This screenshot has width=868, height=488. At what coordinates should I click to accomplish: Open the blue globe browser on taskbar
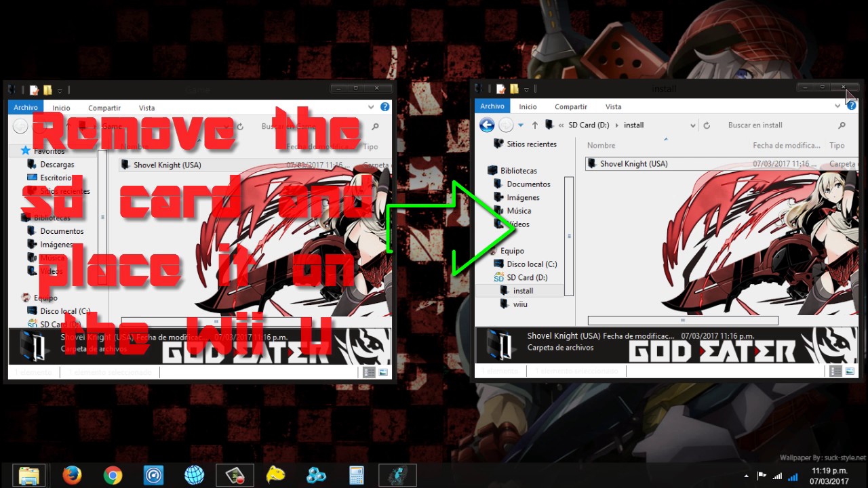click(x=194, y=475)
